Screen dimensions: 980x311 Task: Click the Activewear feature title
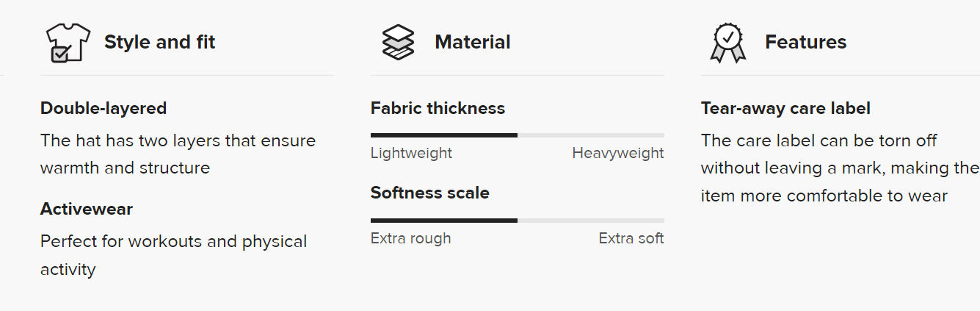[x=87, y=209]
